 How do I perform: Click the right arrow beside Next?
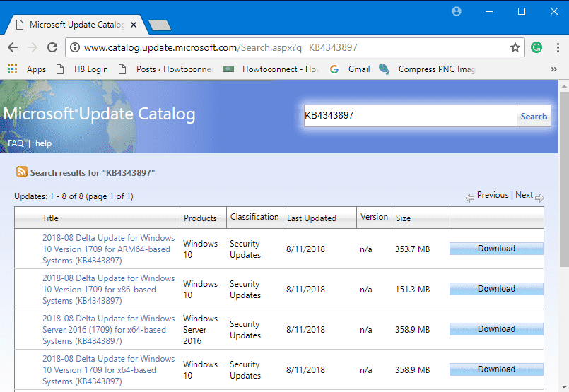tap(539, 198)
